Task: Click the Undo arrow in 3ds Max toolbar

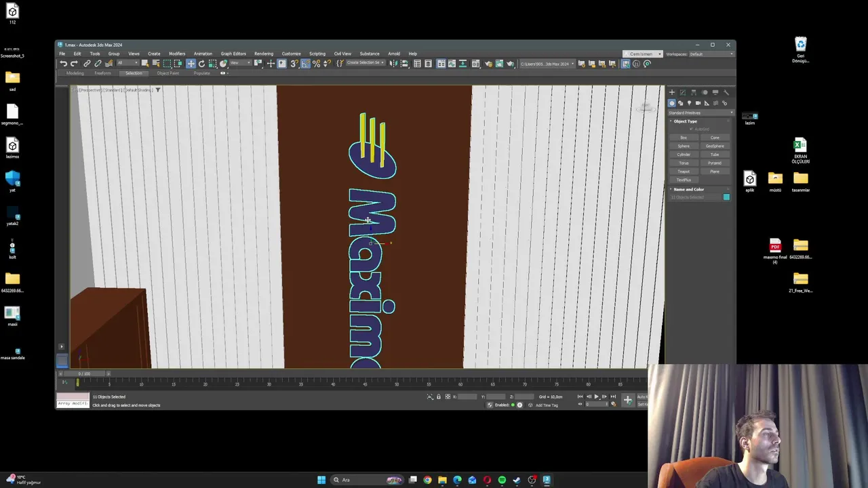Action: click(63, 64)
